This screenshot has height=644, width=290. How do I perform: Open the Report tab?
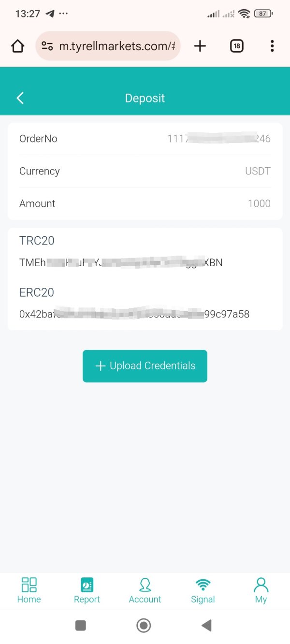[87, 590]
